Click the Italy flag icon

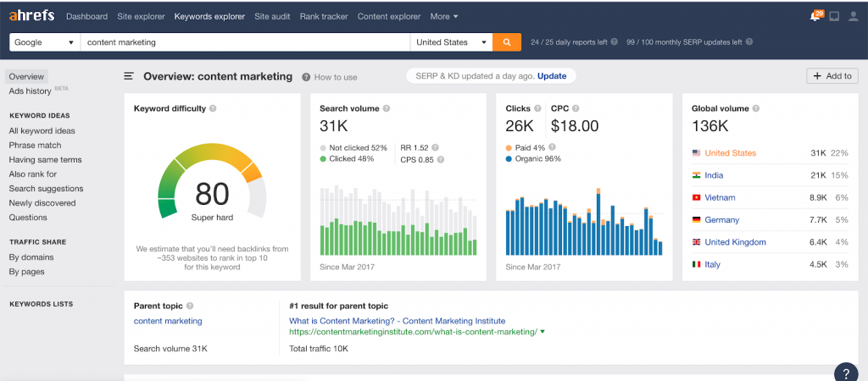coord(697,264)
